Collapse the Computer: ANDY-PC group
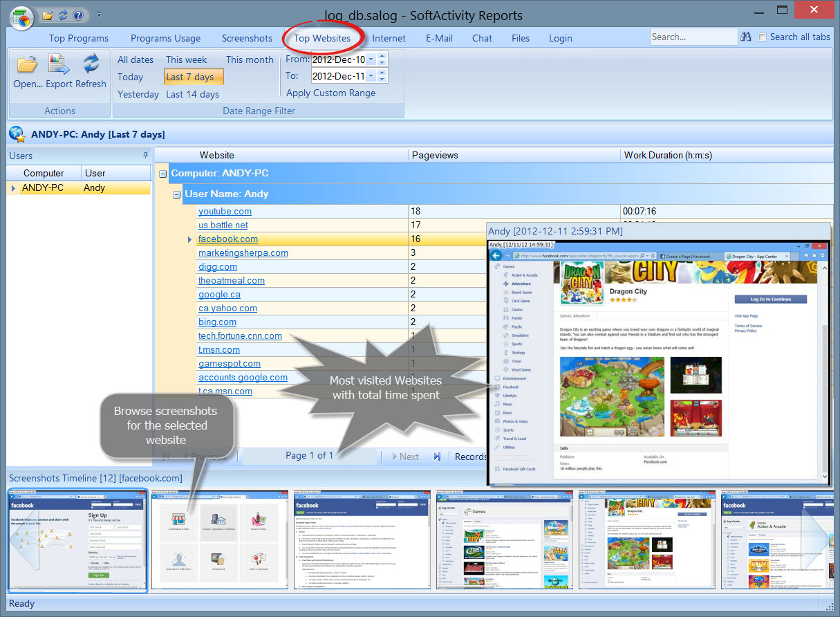 pos(162,173)
